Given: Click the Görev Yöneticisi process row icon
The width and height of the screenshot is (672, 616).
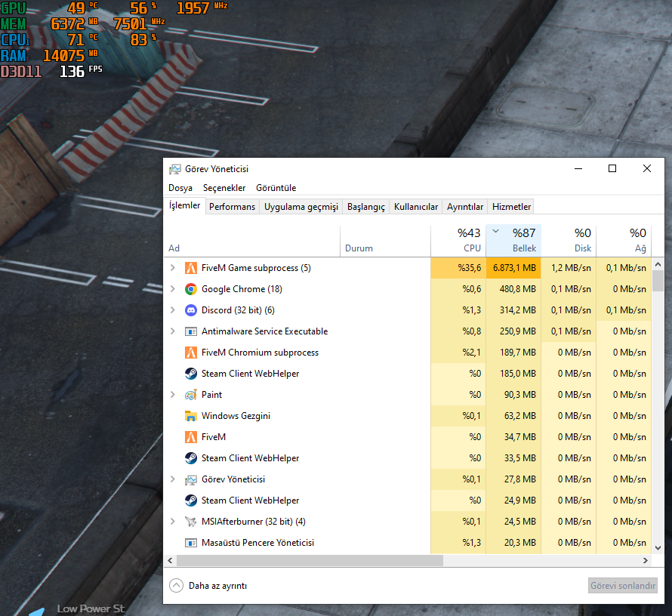Looking at the screenshot, I should point(191,479).
